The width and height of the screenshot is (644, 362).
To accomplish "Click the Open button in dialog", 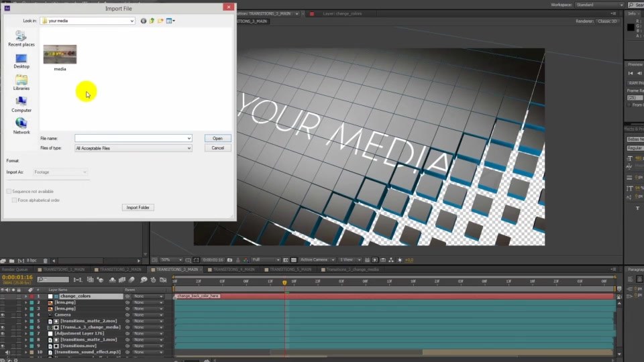I will (217, 138).
